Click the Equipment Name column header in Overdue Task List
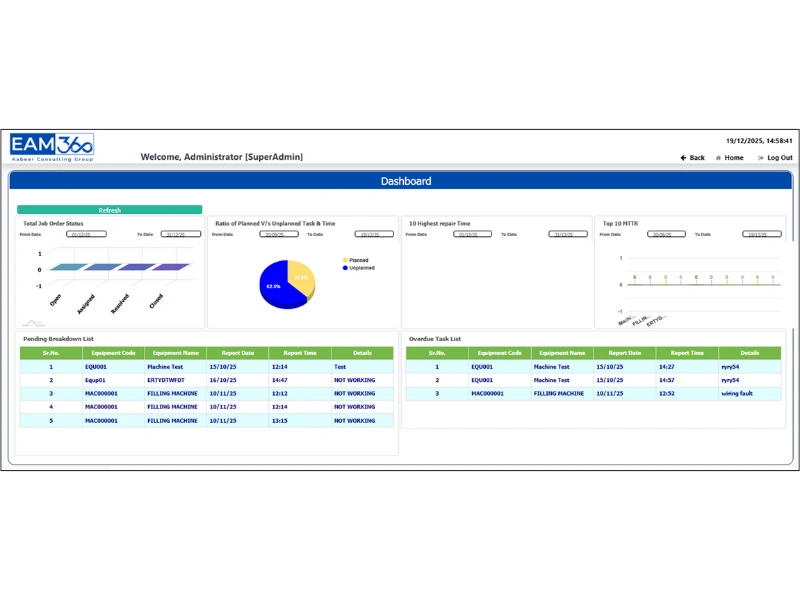The image size is (800, 600). coord(560,352)
